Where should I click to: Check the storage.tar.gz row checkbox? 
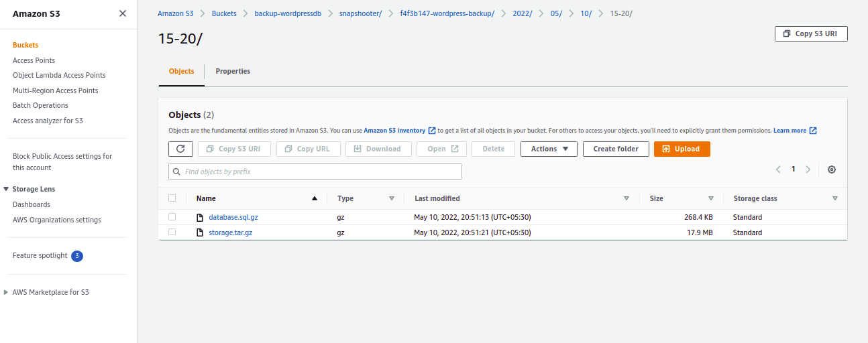[172, 232]
